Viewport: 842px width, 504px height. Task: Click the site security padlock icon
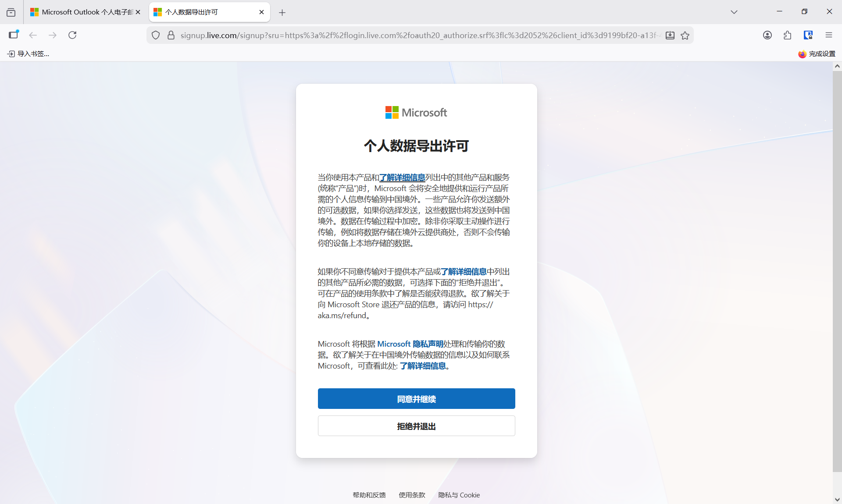[x=171, y=35]
